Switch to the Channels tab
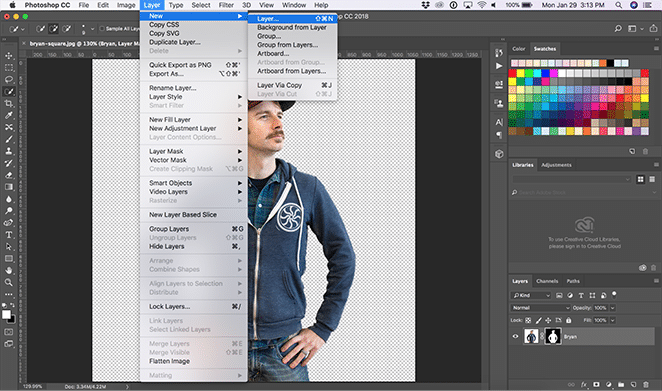This screenshot has height=391, width=662. point(547,281)
